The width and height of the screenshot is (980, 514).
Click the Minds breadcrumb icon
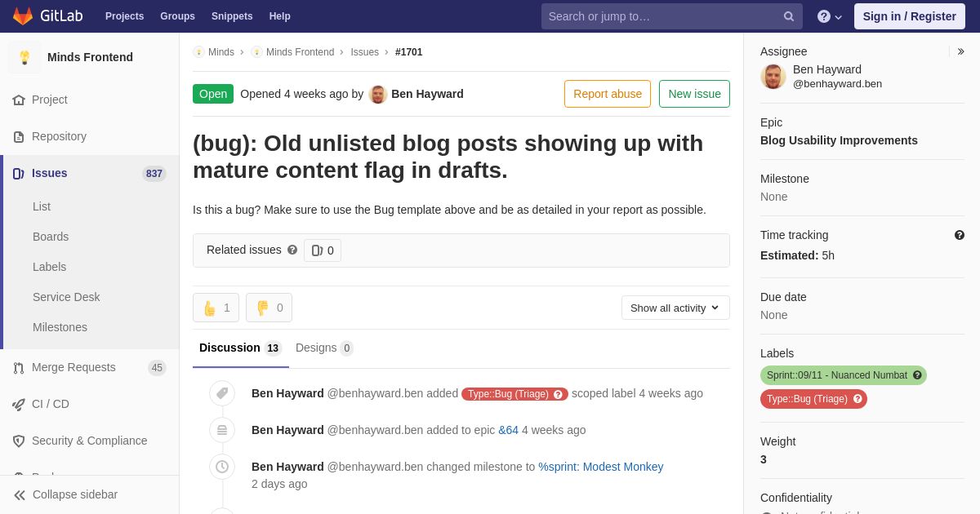(x=198, y=52)
